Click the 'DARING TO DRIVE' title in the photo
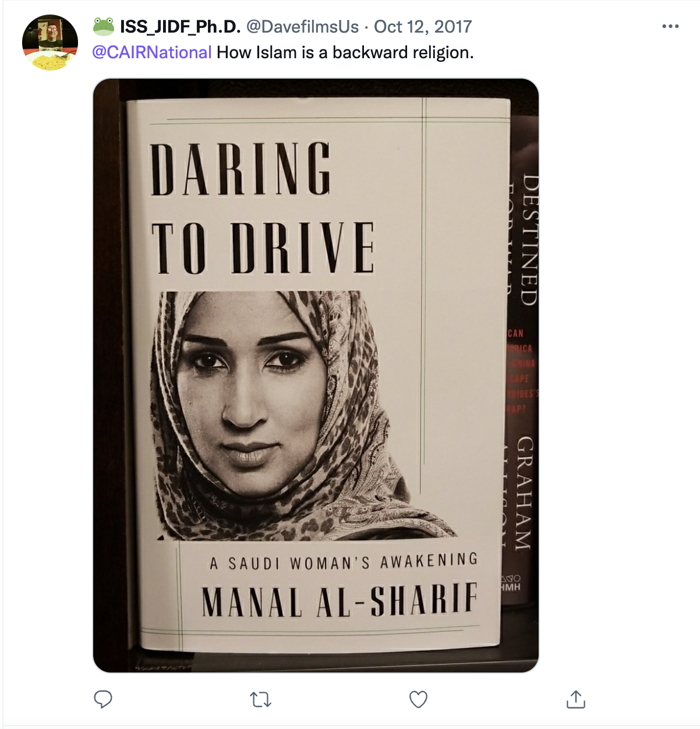 [262, 208]
